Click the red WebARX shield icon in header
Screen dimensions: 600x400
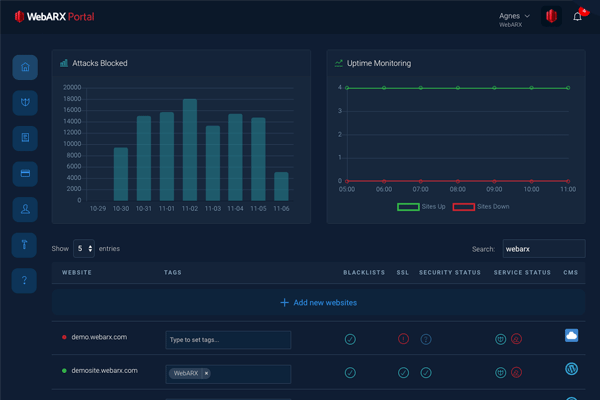(551, 16)
